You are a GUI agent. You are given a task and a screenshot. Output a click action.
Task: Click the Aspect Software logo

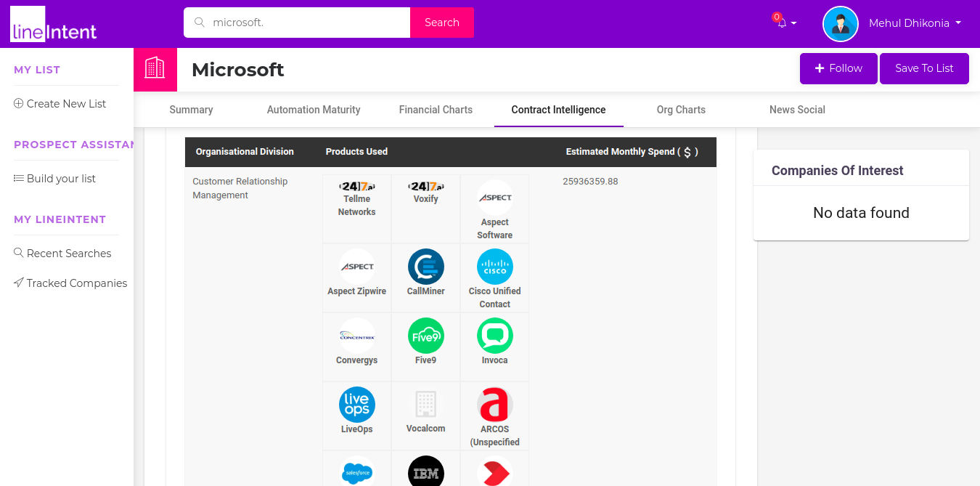pyautogui.click(x=495, y=198)
